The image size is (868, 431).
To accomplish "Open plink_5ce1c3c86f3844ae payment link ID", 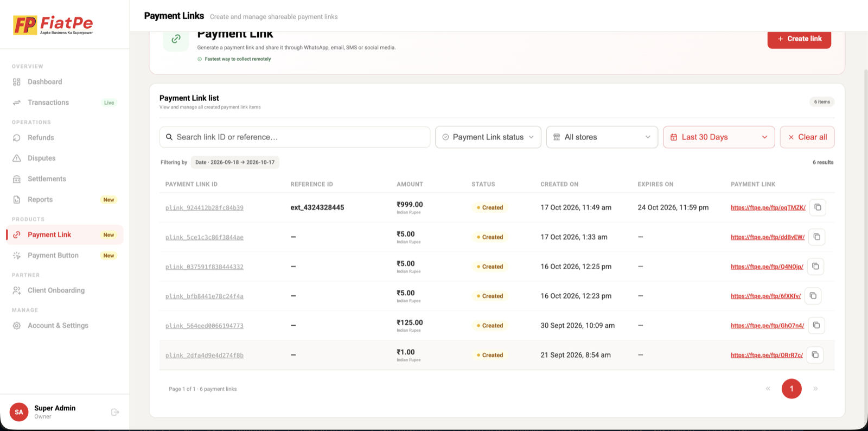I will coord(205,237).
